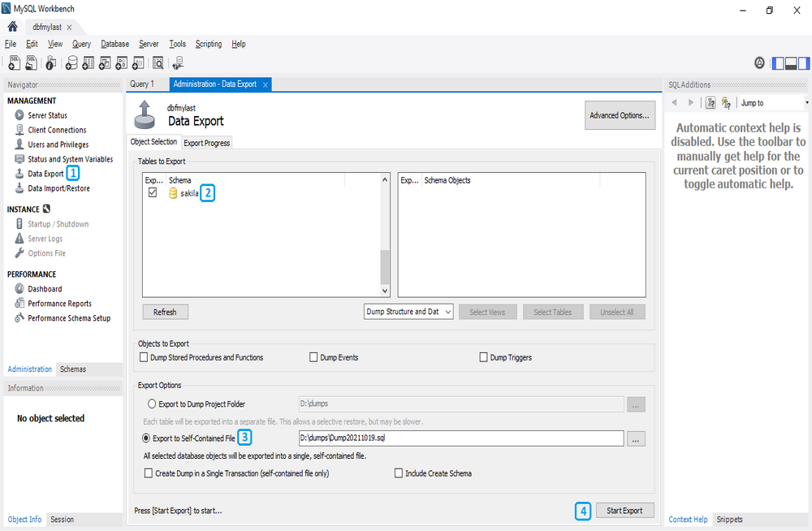Image resolution: width=812 pixels, height=531 pixels.
Task: Open Server Logs
Action: coord(45,239)
